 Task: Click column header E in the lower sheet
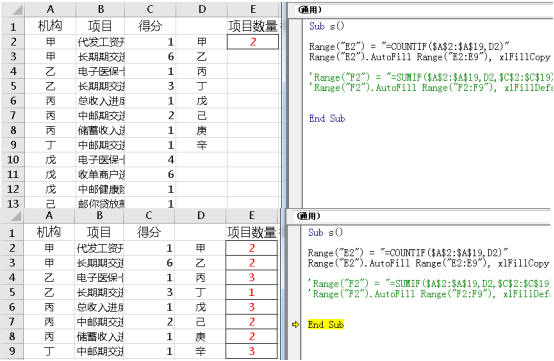point(252,216)
